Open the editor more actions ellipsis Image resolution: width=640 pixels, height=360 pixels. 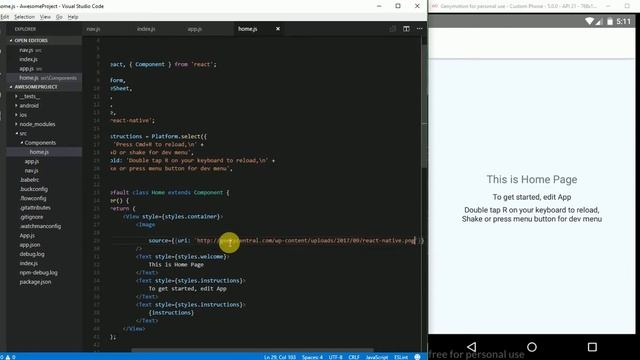pyautogui.click(x=420, y=29)
